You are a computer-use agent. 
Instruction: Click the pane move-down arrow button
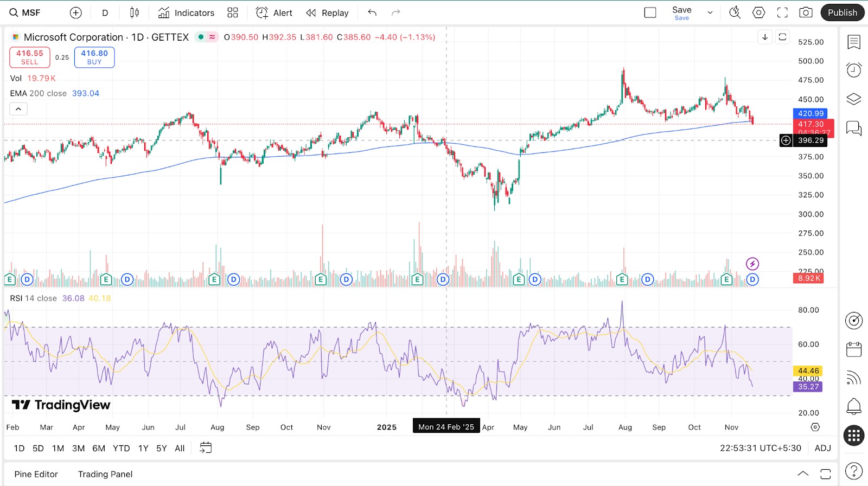[765, 37]
